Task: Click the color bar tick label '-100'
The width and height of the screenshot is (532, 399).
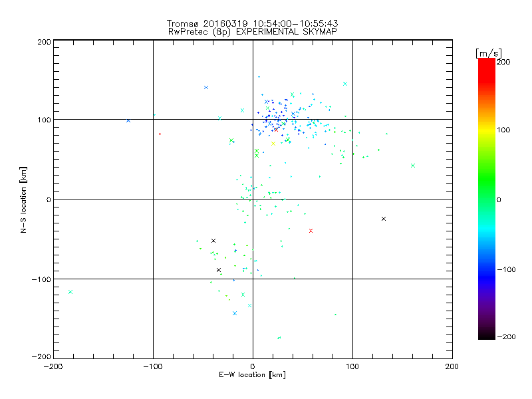Action: (506, 270)
